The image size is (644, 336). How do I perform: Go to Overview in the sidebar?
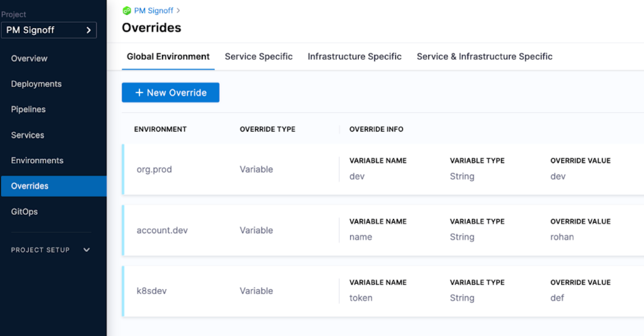click(29, 58)
